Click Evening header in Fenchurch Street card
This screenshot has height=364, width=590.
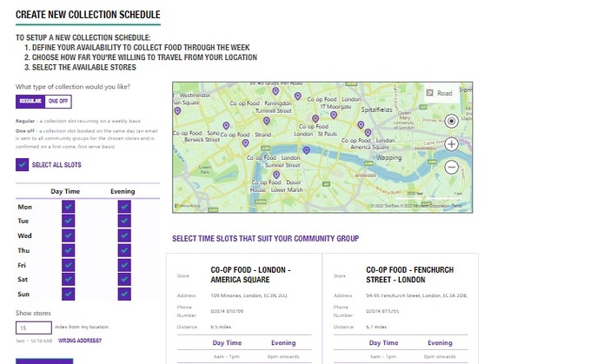point(440,342)
